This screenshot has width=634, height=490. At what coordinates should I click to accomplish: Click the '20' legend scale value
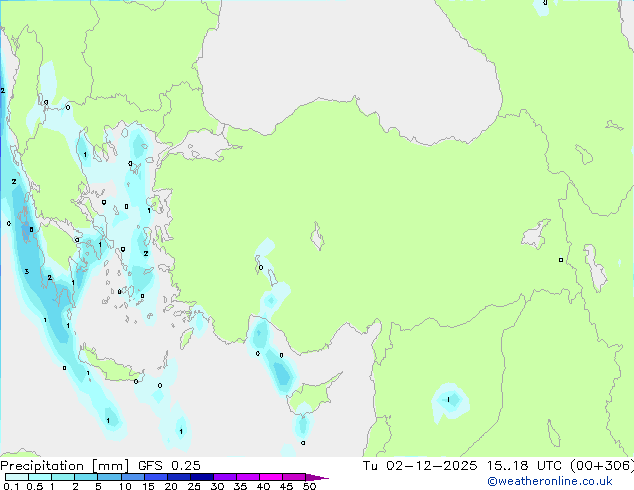pyautogui.click(x=171, y=486)
